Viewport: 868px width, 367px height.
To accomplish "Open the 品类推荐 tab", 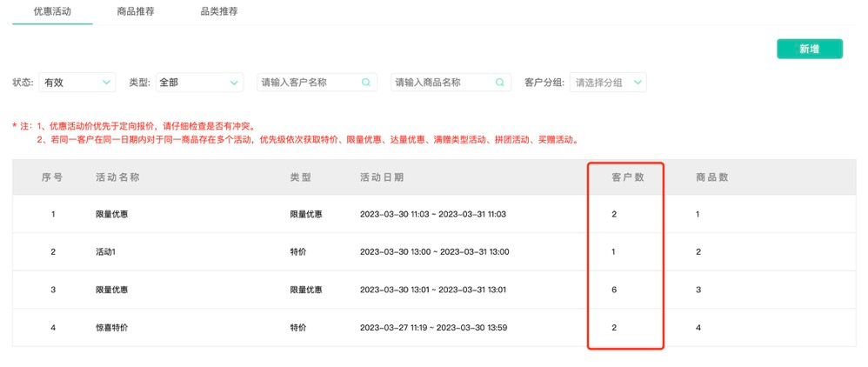I will point(218,12).
